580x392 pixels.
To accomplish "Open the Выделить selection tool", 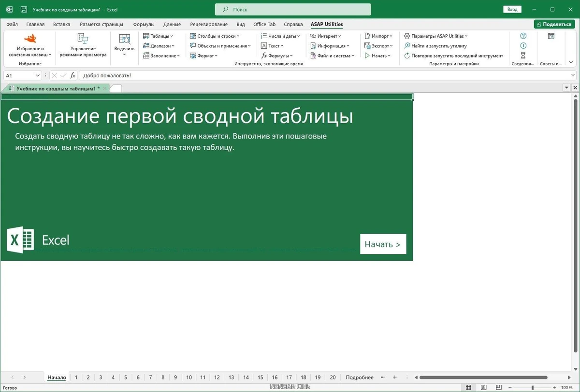I will pyautogui.click(x=124, y=46).
